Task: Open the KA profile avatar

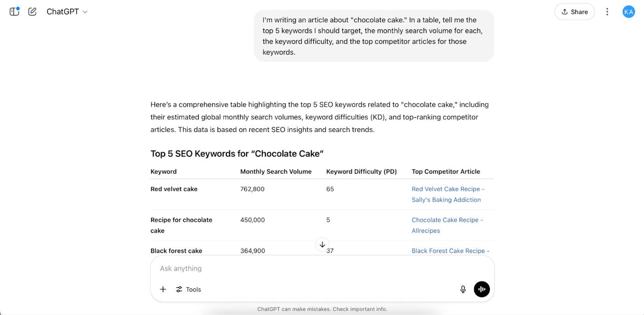Action: coord(628,12)
